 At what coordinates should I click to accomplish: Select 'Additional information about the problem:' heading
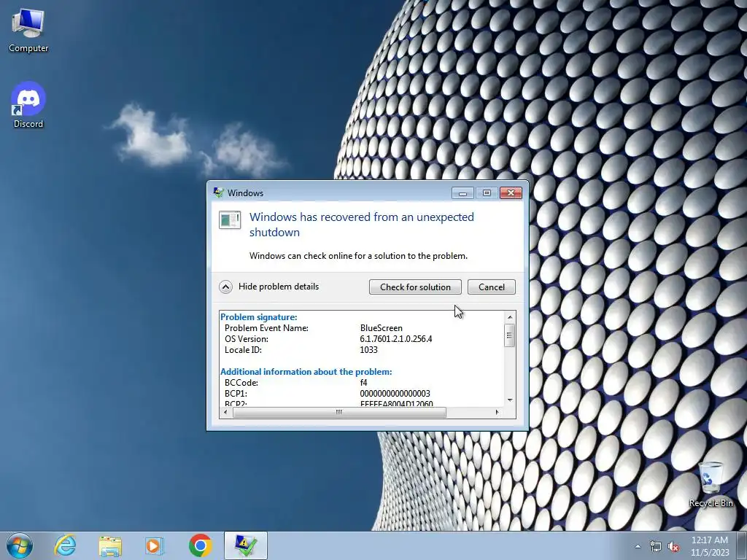pos(306,372)
